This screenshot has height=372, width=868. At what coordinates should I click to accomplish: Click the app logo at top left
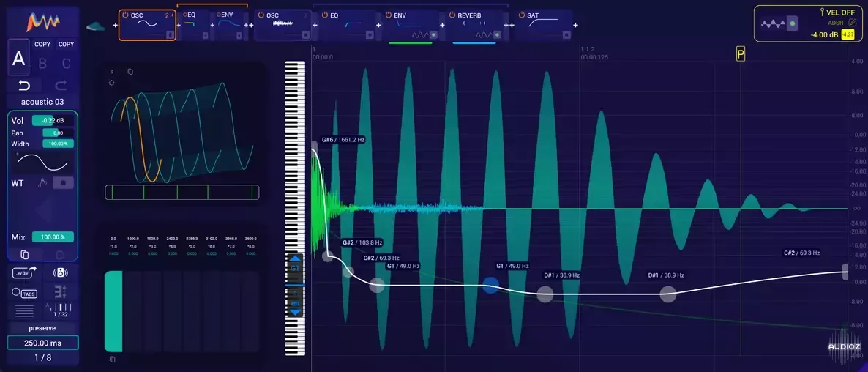43,23
